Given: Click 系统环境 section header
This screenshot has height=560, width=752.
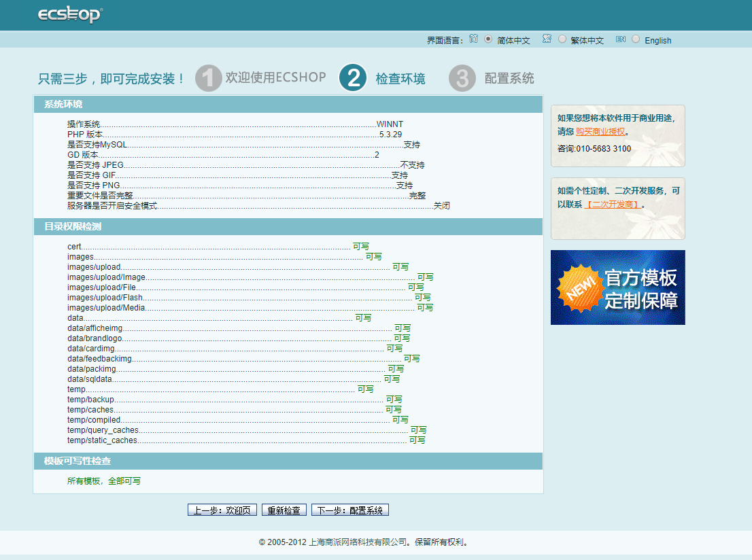Looking at the screenshot, I should click(x=288, y=104).
